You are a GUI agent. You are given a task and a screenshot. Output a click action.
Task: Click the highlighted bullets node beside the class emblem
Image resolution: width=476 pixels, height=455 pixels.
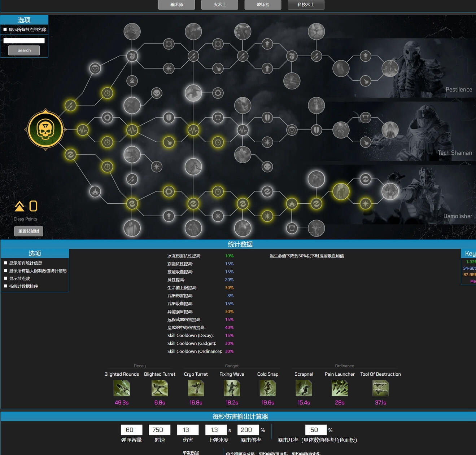tap(70, 105)
